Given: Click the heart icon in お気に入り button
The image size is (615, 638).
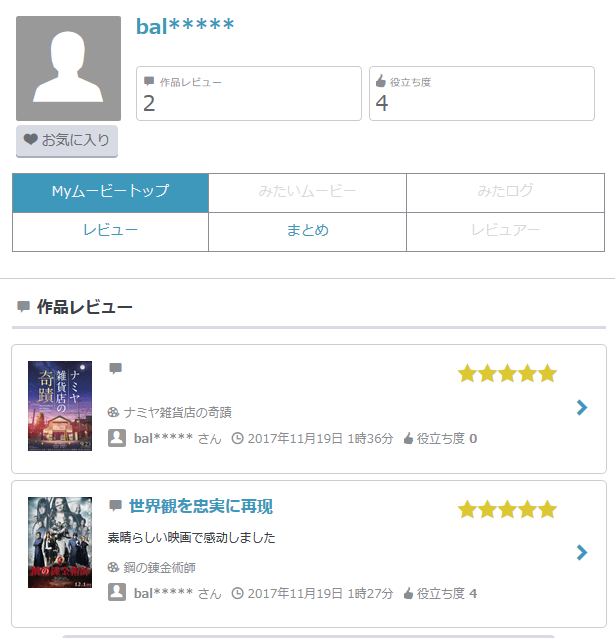Looking at the screenshot, I should point(31,139).
